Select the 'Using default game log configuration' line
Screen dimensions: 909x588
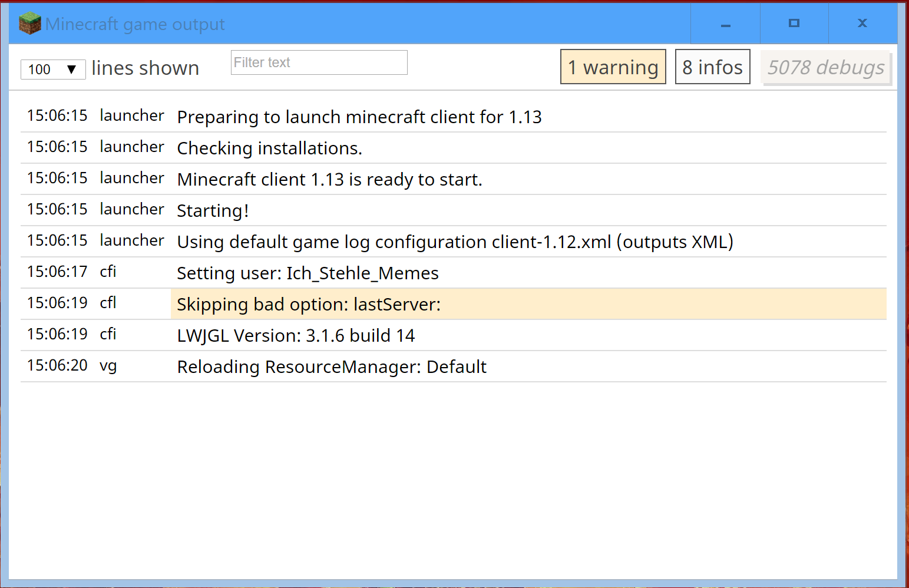455,242
